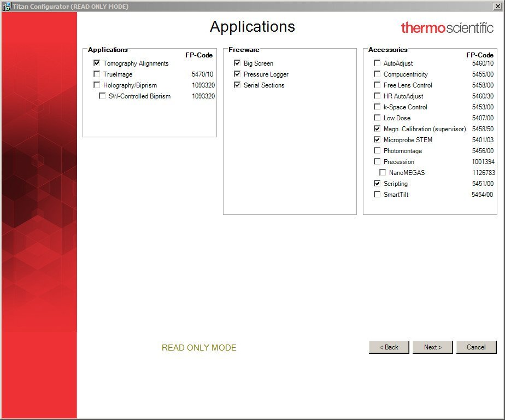Click the HR AutoAdjust FP-Code 5460/30
The width and height of the screenshot is (505, 420).
(483, 96)
